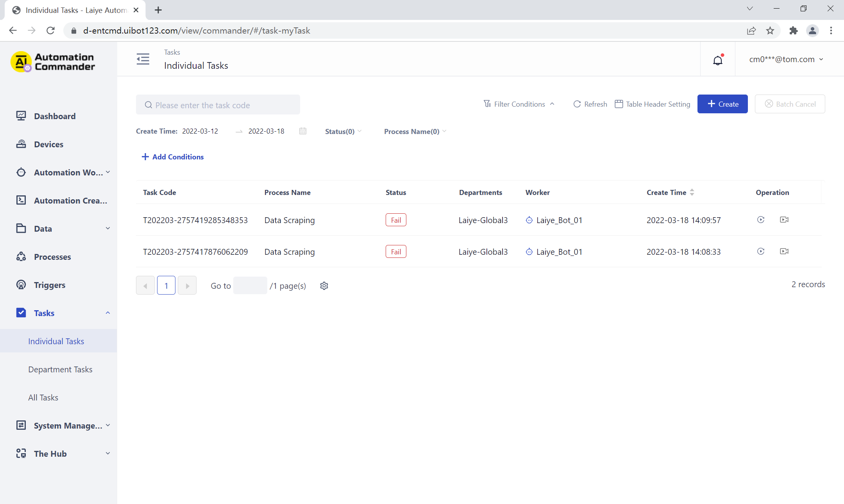Screen dimensions: 844x504
Task: Rerun task T202203-2757419285348353
Action: [761, 220]
